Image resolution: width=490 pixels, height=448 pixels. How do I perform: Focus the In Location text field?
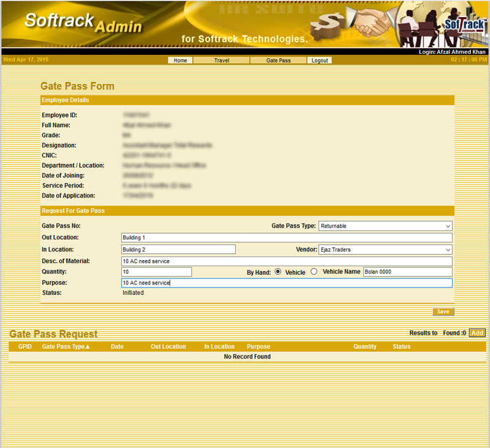pos(178,250)
